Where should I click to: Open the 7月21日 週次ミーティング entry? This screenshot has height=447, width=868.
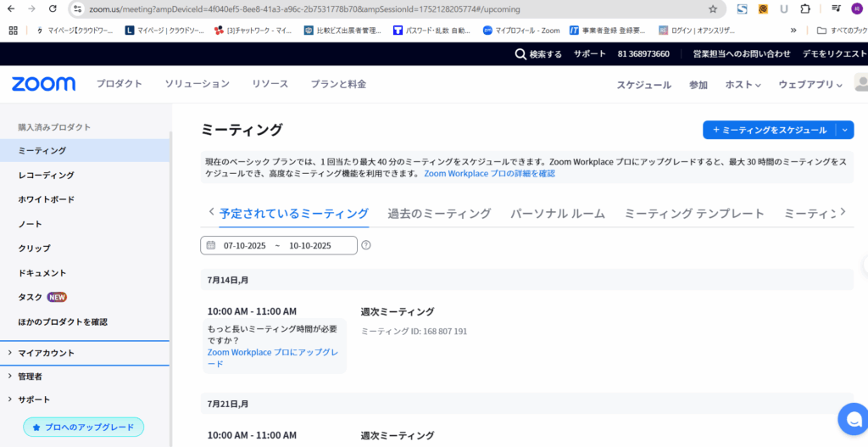point(398,435)
